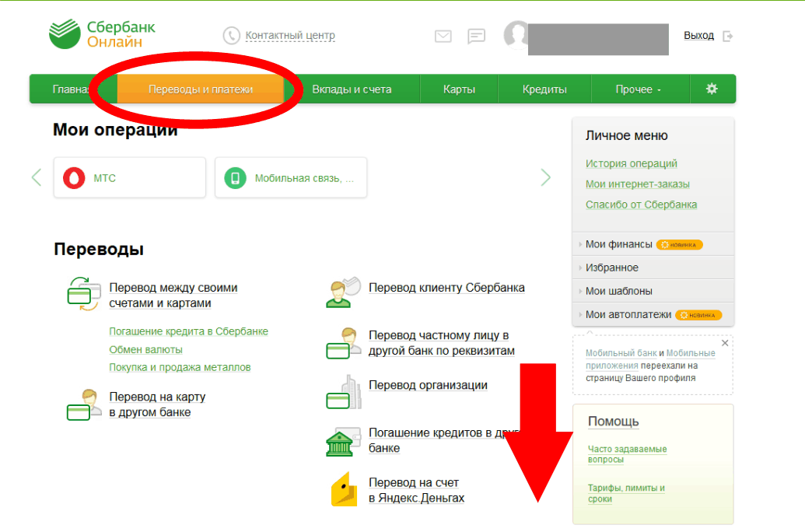
Task: Open Перевод между своими счетами и картами
Action: [173, 296]
